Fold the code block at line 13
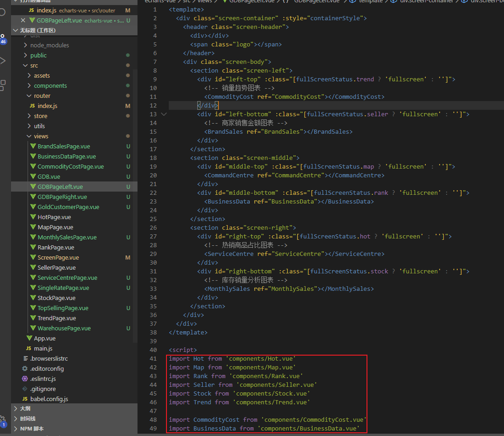The height and width of the screenshot is (436, 504). pyautogui.click(x=164, y=114)
